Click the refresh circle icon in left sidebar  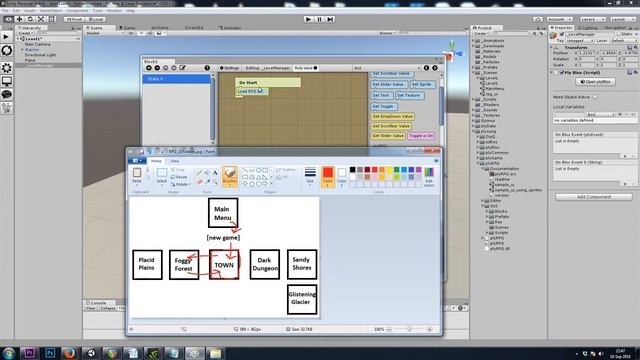(x=7, y=50)
